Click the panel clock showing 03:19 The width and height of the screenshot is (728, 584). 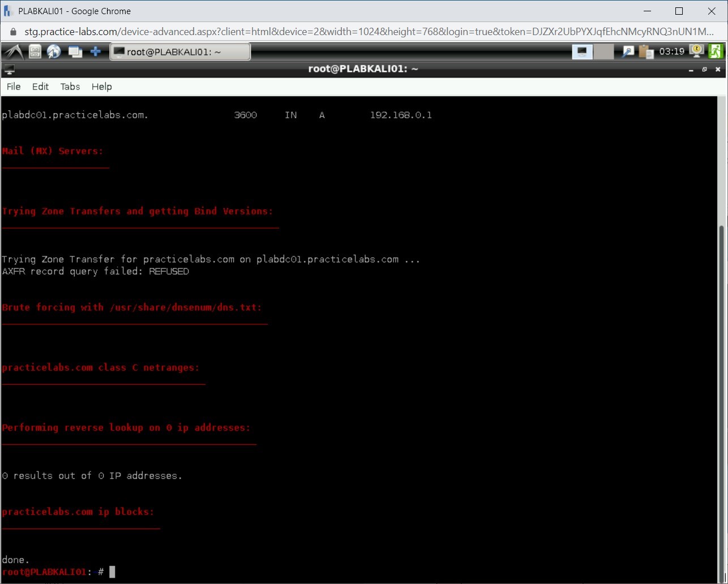tap(672, 52)
